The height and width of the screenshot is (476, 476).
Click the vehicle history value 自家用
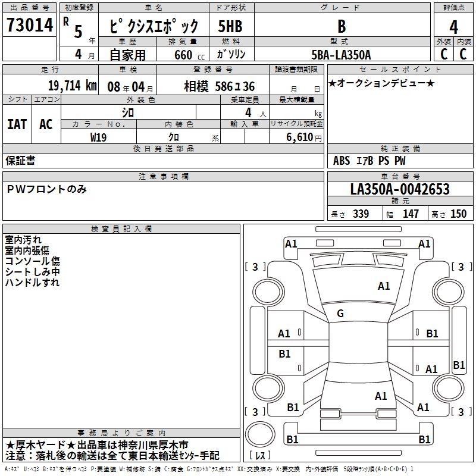pyautogui.click(x=127, y=55)
